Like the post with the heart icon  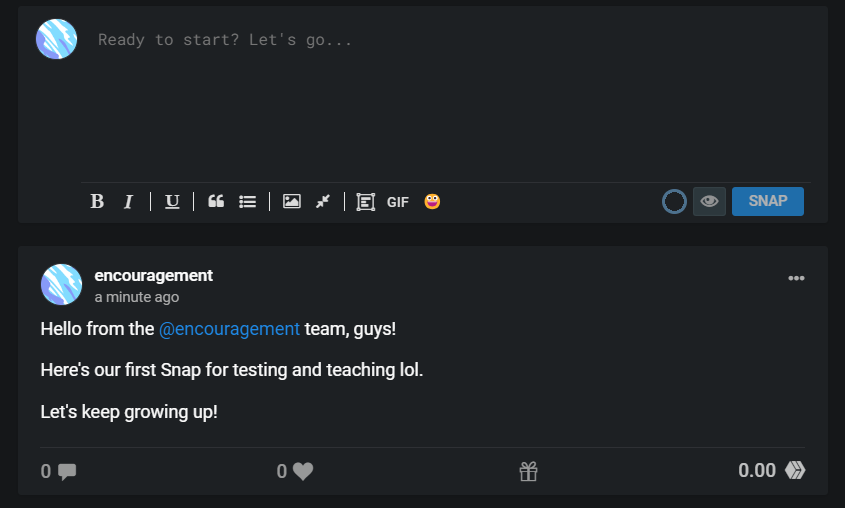tap(303, 471)
